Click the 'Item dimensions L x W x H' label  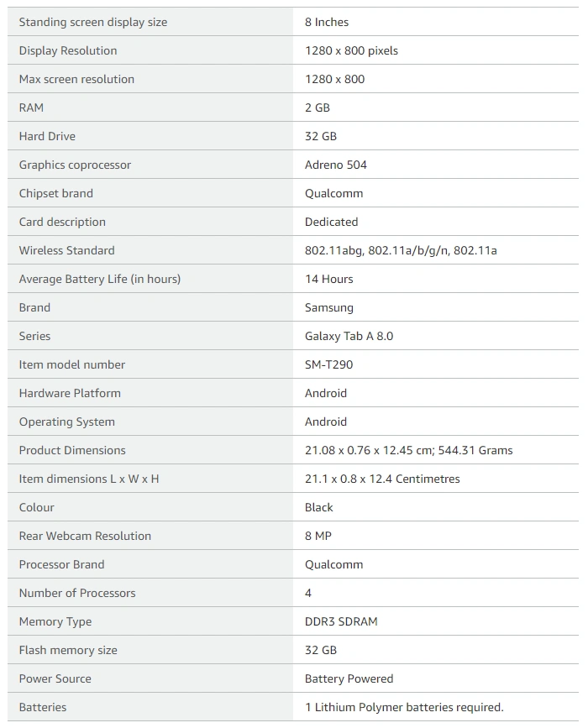click(89, 479)
